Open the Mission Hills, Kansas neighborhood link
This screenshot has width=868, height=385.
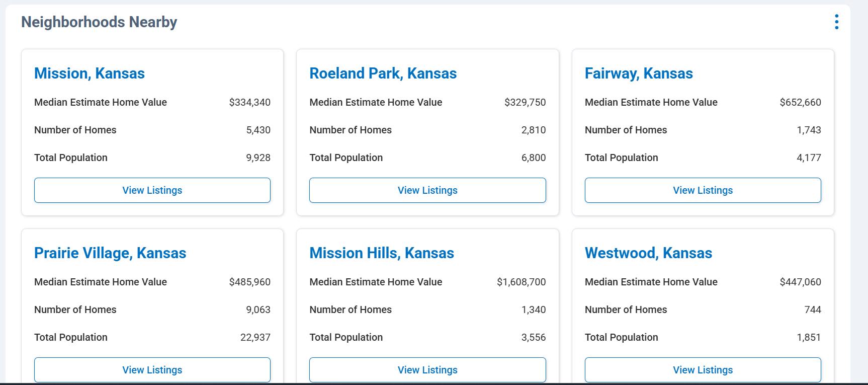(382, 253)
